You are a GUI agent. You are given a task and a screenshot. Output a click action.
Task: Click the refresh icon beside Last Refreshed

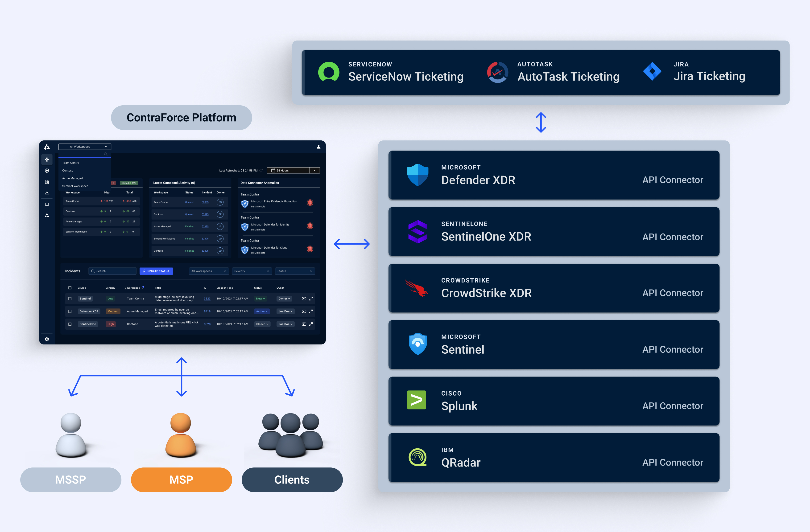tap(261, 171)
